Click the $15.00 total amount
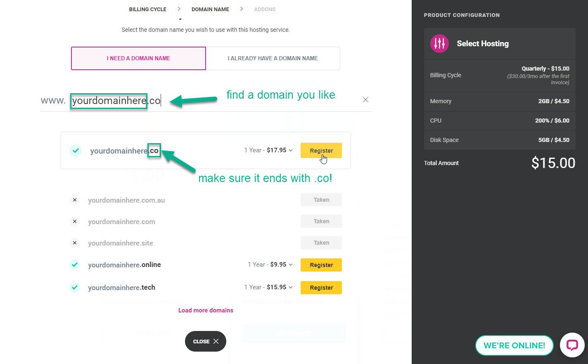This screenshot has width=588, height=364. coord(553,163)
